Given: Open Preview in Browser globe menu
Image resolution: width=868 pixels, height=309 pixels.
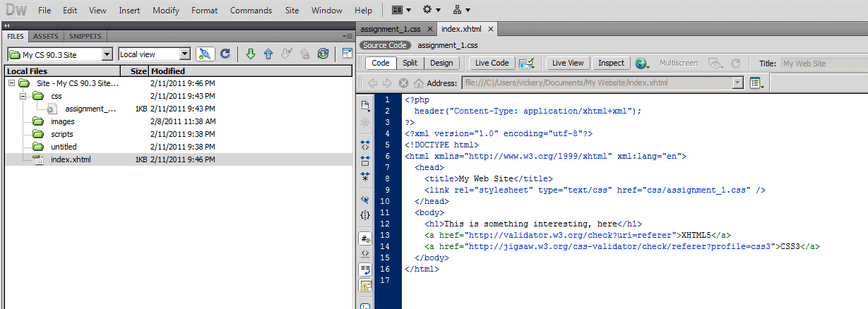Looking at the screenshot, I should tap(642, 63).
